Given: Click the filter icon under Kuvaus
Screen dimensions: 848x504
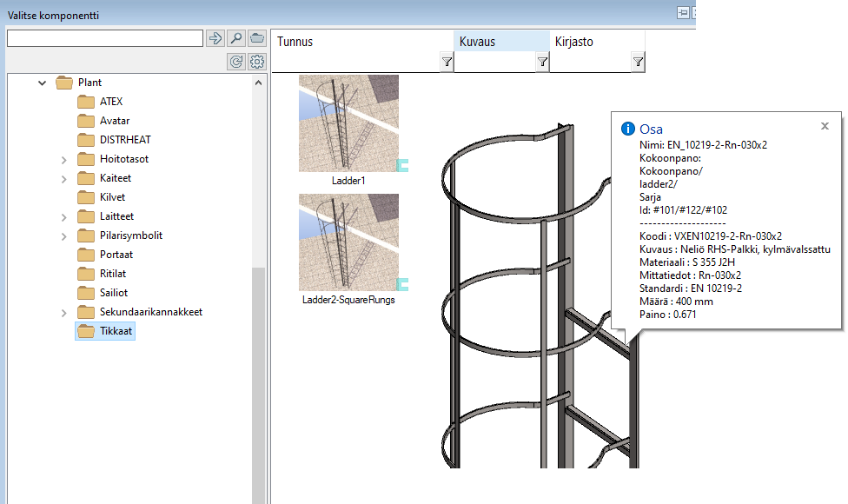Looking at the screenshot, I should click(542, 62).
